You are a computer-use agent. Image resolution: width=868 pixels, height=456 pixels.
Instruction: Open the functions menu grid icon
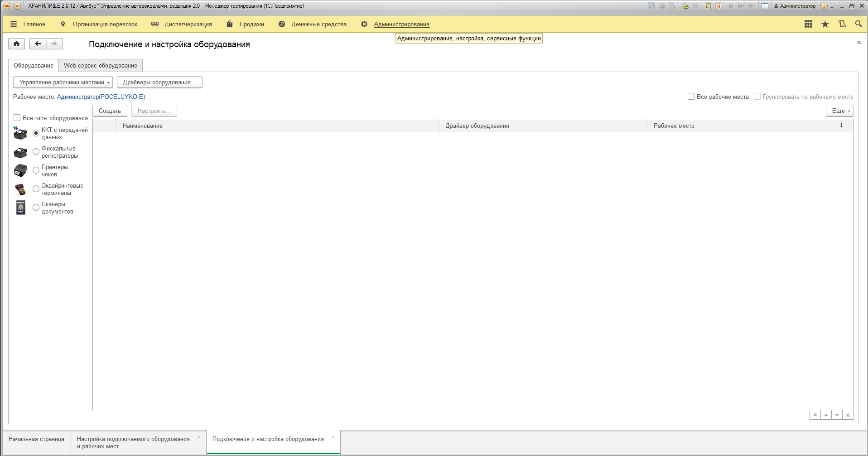(808, 24)
